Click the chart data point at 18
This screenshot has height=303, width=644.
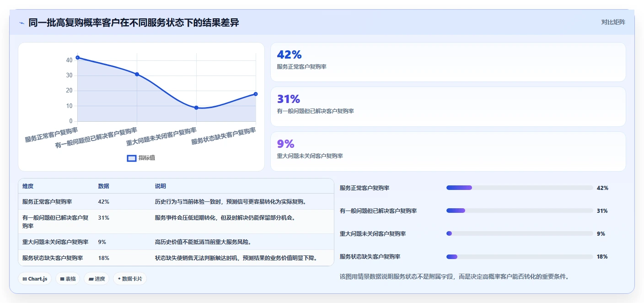256,94
